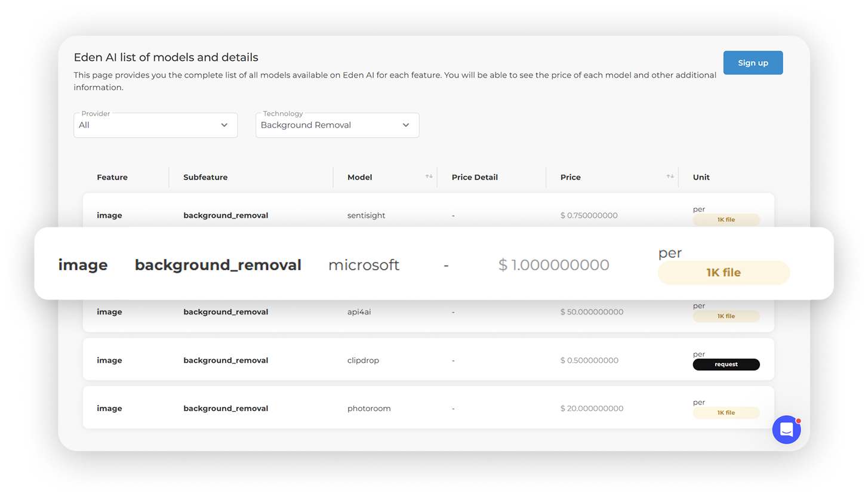Click the 1K file badge on the microsoft row
The width and height of the screenshot is (868, 497).
724,273
